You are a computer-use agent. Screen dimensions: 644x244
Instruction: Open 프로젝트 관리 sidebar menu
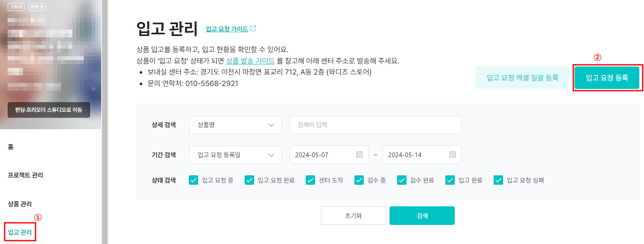(25, 175)
